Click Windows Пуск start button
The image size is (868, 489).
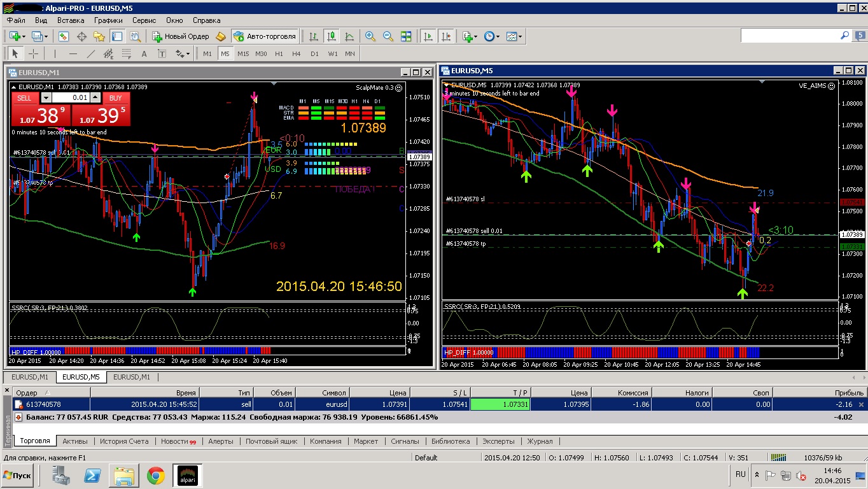click(x=18, y=476)
